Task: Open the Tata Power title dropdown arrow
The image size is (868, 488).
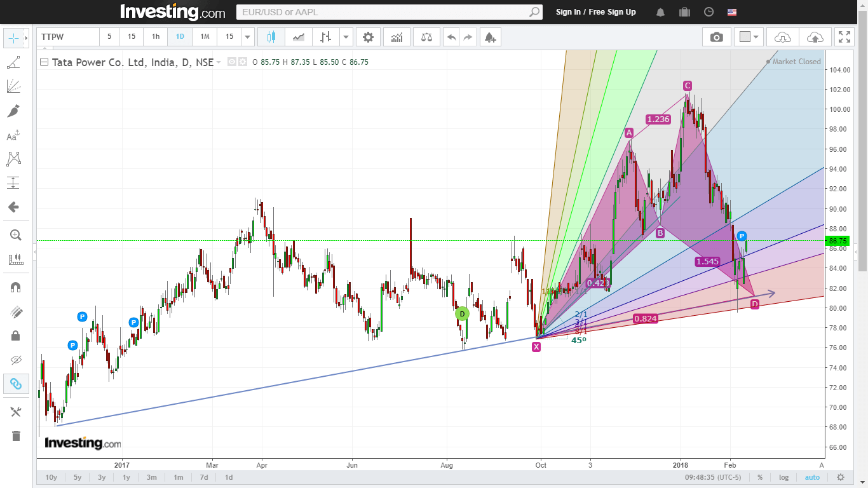Action: 219,62
